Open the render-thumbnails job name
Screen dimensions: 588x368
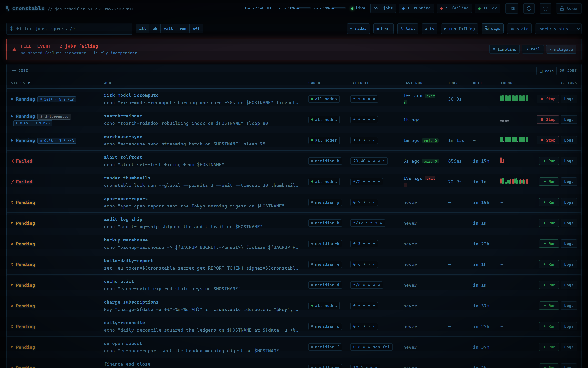coord(127,178)
